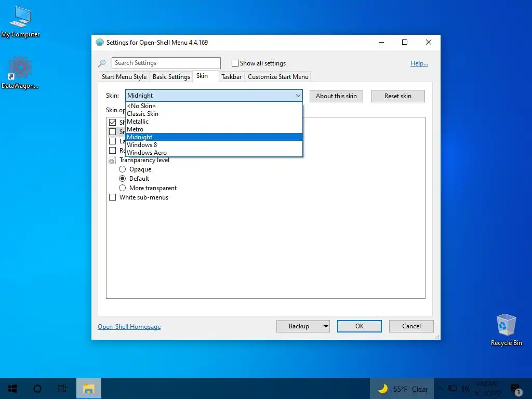Switch to Start Menu Style tab
The width and height of the screenshot is (532, 399).
point(124,77)
